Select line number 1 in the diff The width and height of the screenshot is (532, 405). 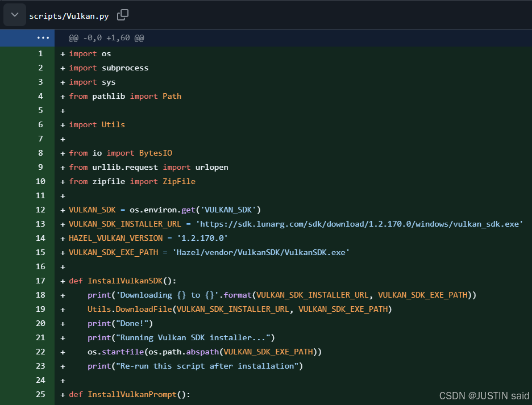pyautogui.click(x=40, y=53)
